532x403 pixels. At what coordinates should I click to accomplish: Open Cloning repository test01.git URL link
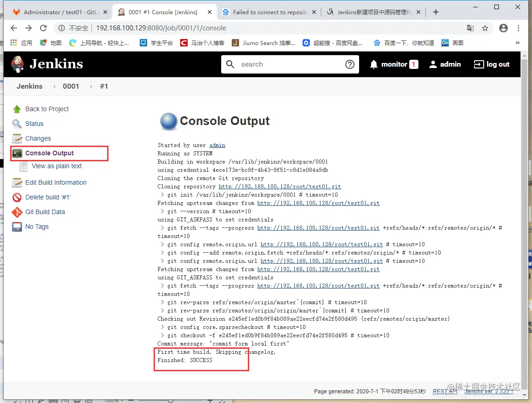[x=280, y=187]
